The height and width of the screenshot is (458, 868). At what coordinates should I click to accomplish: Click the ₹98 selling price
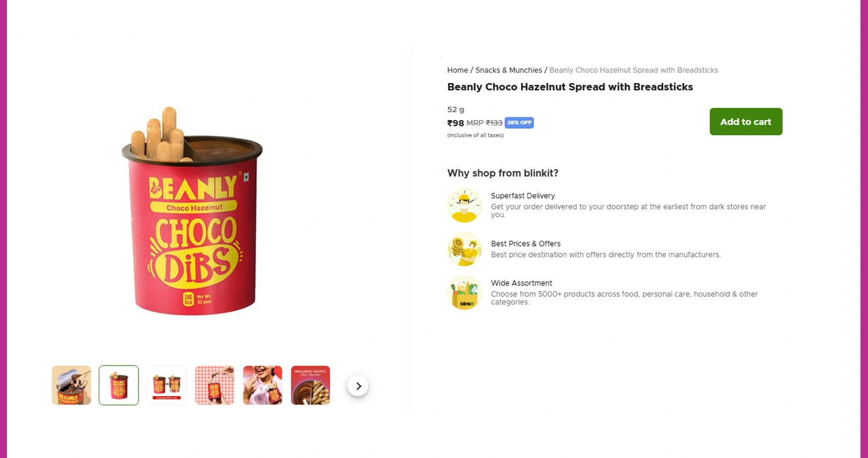pos(456,123)
